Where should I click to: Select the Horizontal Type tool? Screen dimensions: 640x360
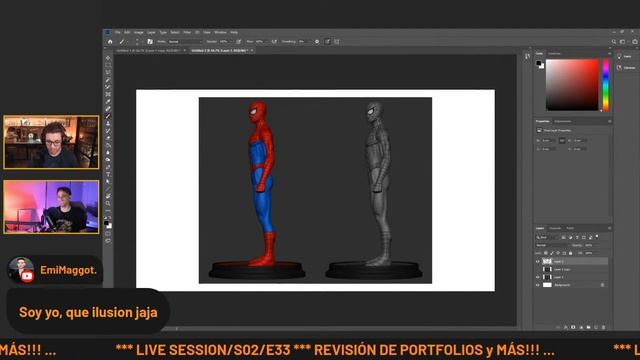point(108,174)
